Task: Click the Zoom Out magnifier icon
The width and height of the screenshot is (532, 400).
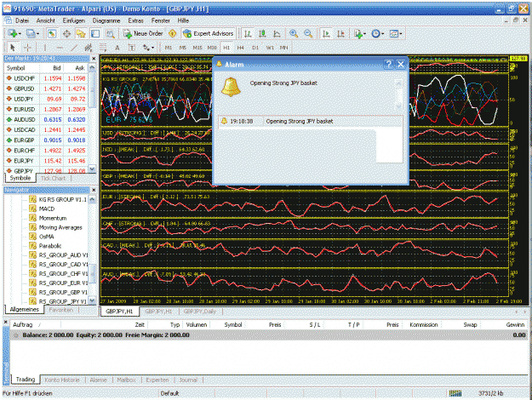Action: 308,33
